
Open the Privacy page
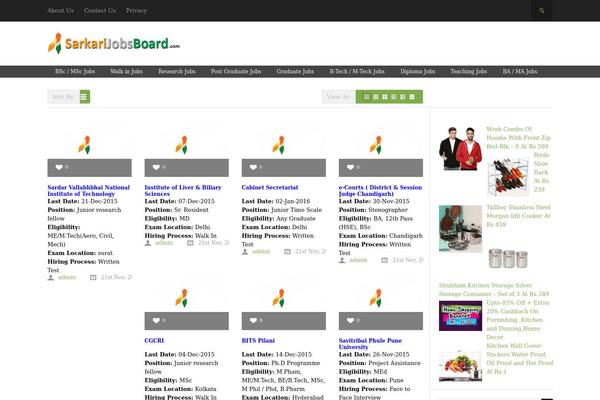tap(136, 11)
